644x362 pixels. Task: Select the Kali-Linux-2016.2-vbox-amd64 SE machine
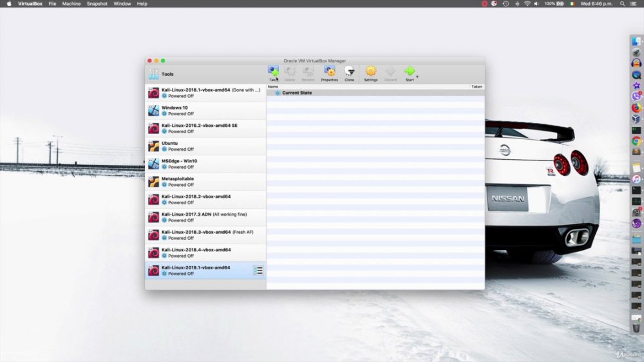coord(205,128)
